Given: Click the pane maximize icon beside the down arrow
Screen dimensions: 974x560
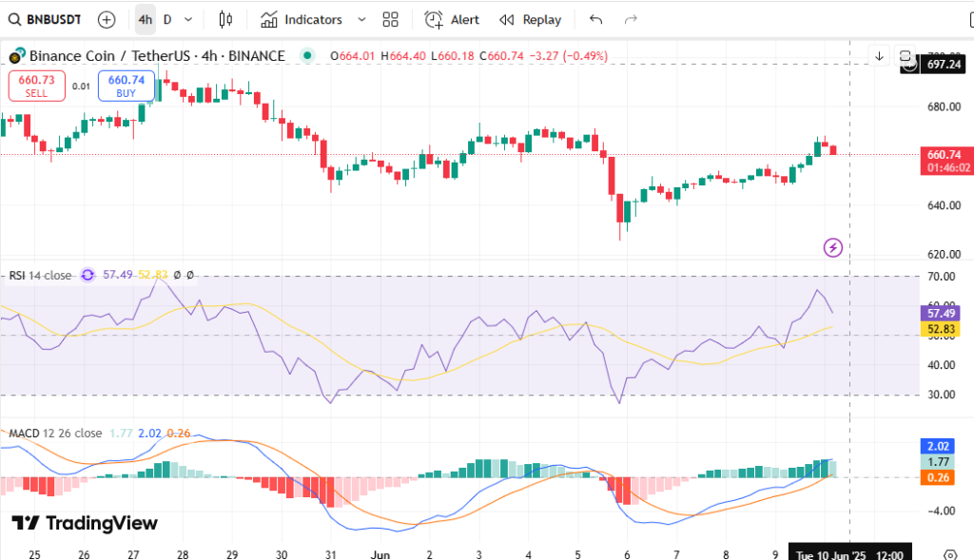Looking at the screenshot, I should tap(906, 56).
